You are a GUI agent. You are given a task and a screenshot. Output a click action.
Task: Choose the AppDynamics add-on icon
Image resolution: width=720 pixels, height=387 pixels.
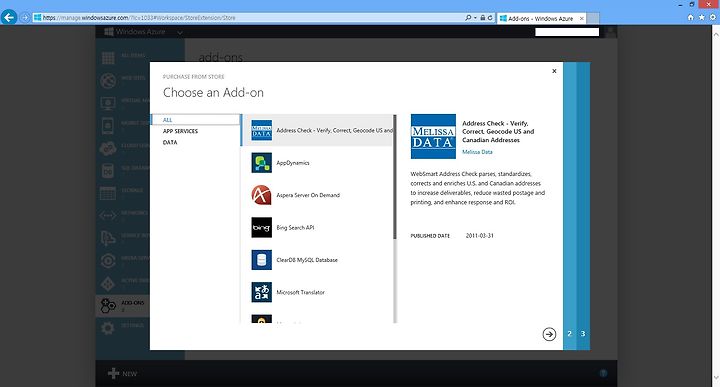(262, 163)
